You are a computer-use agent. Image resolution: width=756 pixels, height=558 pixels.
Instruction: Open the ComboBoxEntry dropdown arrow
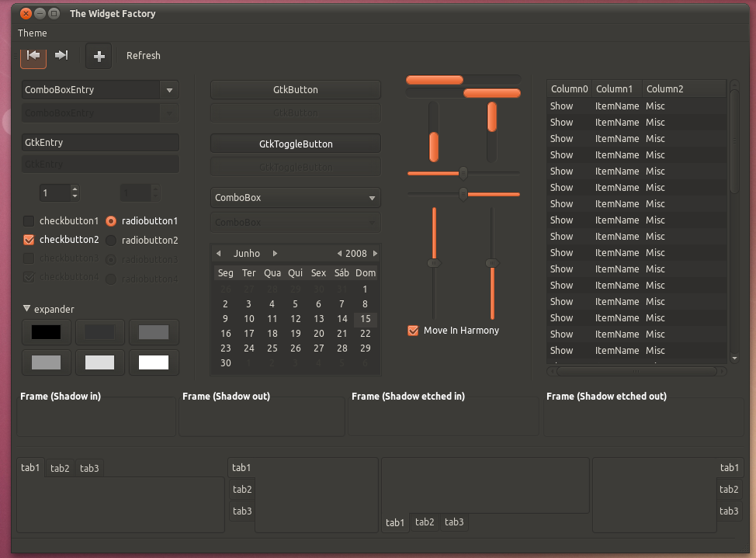coord(169,90)
